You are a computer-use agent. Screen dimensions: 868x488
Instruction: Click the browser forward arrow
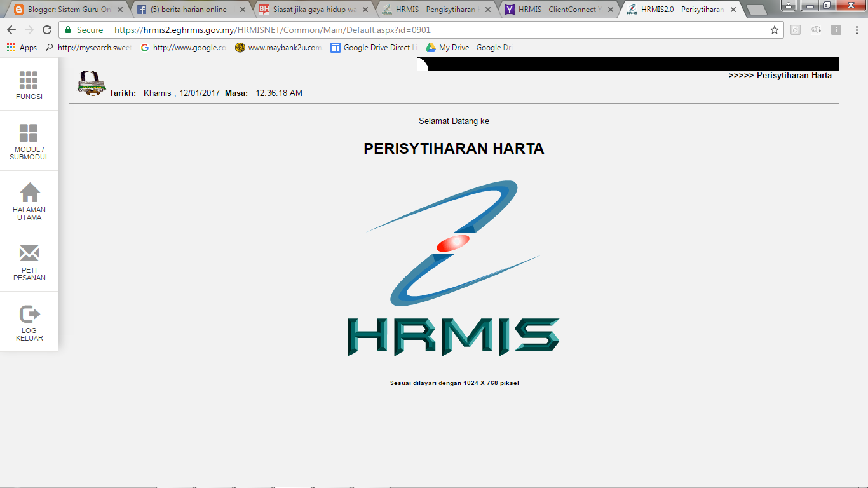click(x=29, y=30)
